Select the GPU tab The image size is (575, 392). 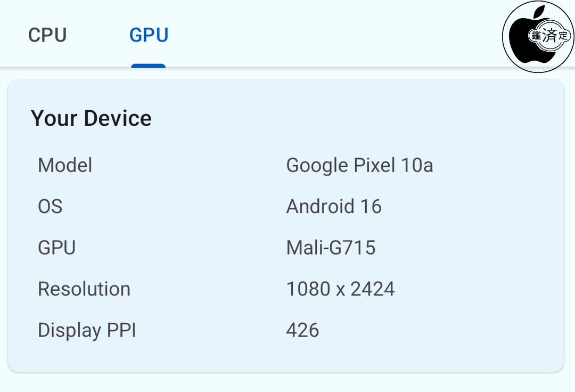click(x=149, y=35)
